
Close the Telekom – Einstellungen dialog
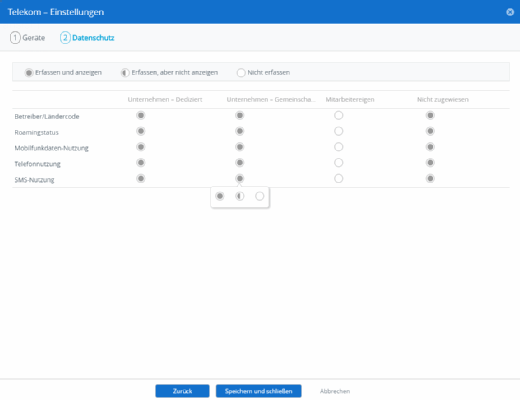[510, 12]
